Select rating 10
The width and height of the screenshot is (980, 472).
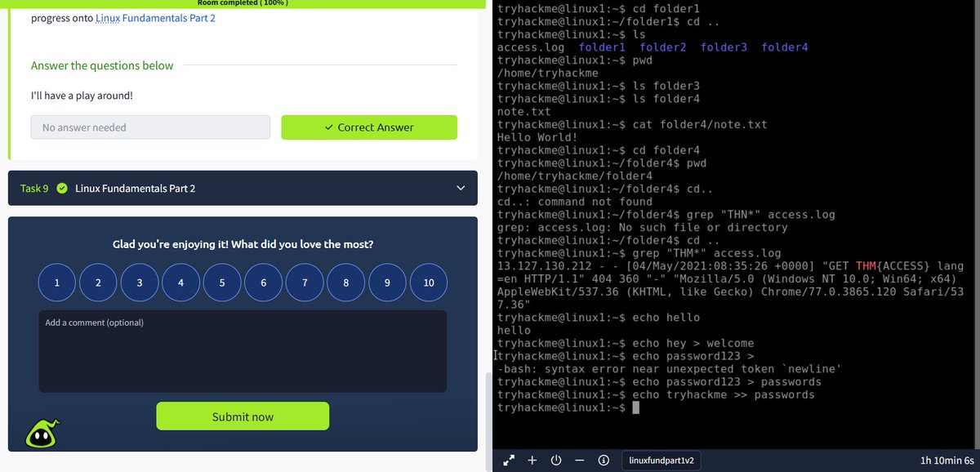(x=429, y=283)
